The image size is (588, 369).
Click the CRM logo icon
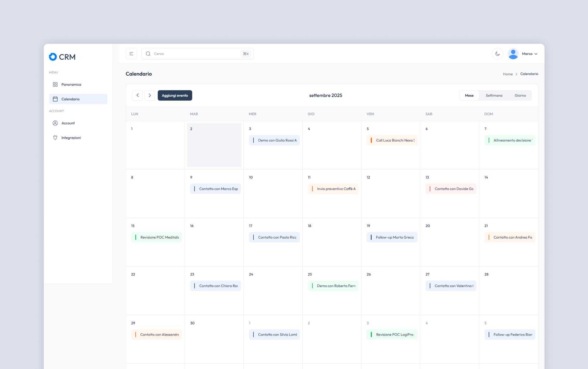(x=53, y=57)
